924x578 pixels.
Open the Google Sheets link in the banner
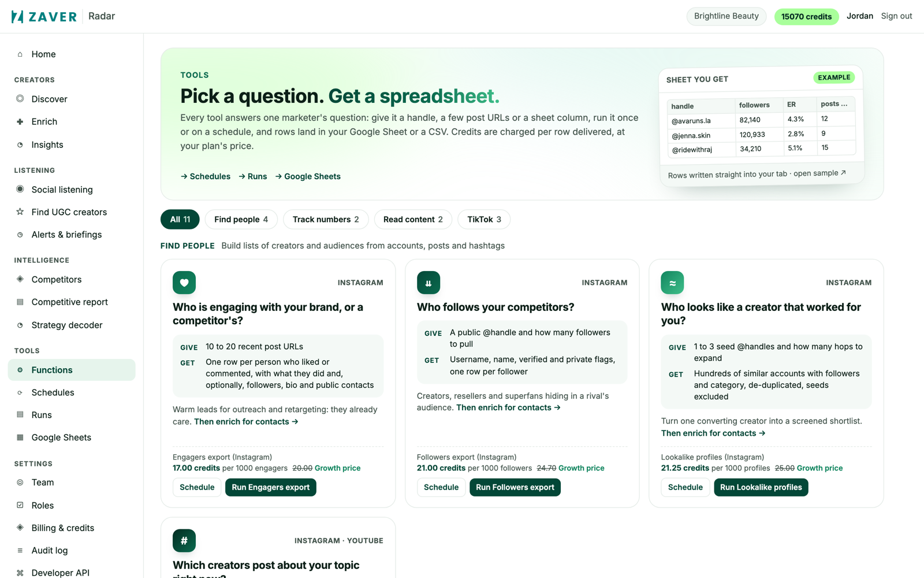[308, 176]
